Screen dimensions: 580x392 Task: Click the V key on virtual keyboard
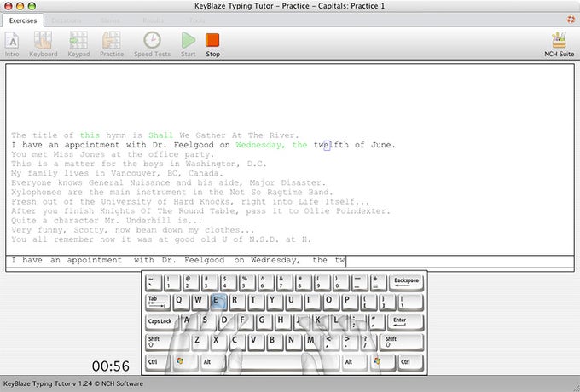(x=255, y=342)
